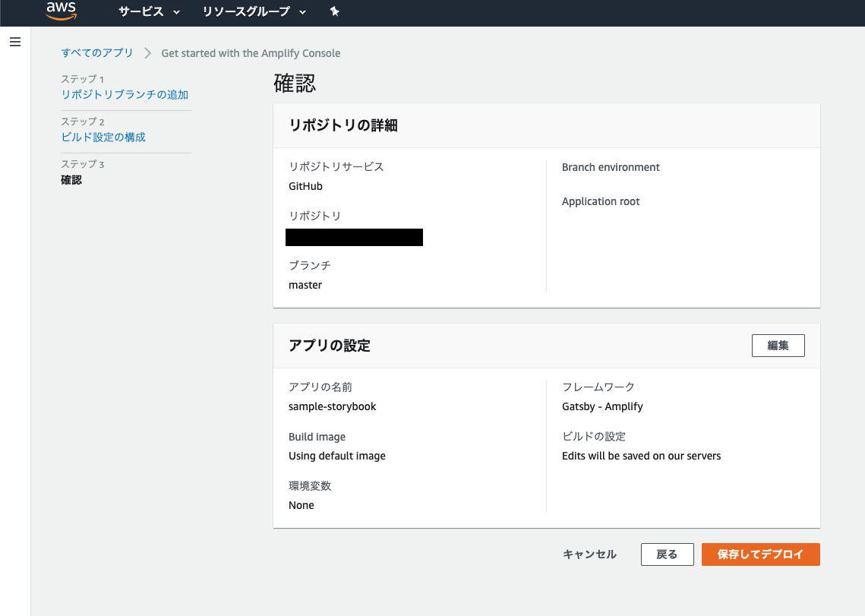
Task: Click the Application root label
Action: pyautogui.click(x=601, y=201)
